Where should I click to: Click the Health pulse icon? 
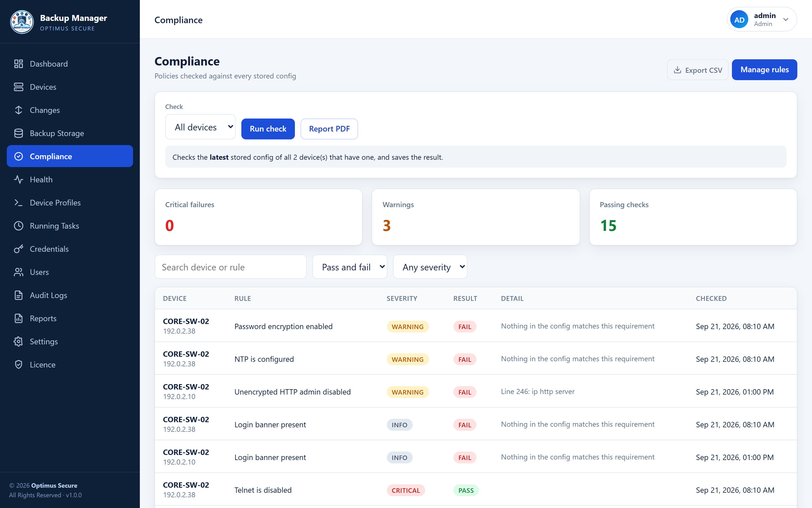(18, 179)
